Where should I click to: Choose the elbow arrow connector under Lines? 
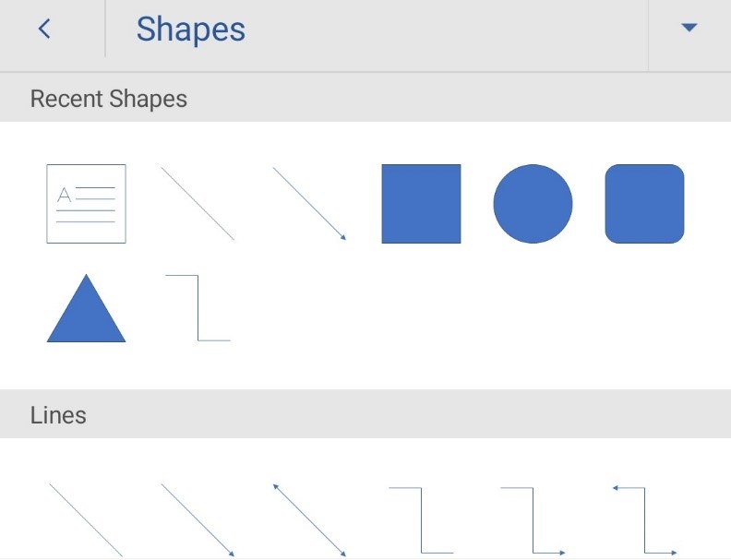533,520
